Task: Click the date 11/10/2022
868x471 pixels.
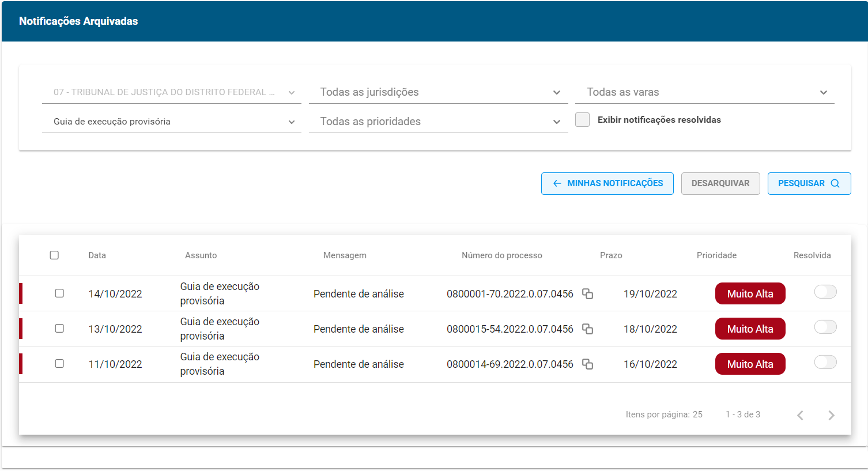Action: (x=115, y=364)
